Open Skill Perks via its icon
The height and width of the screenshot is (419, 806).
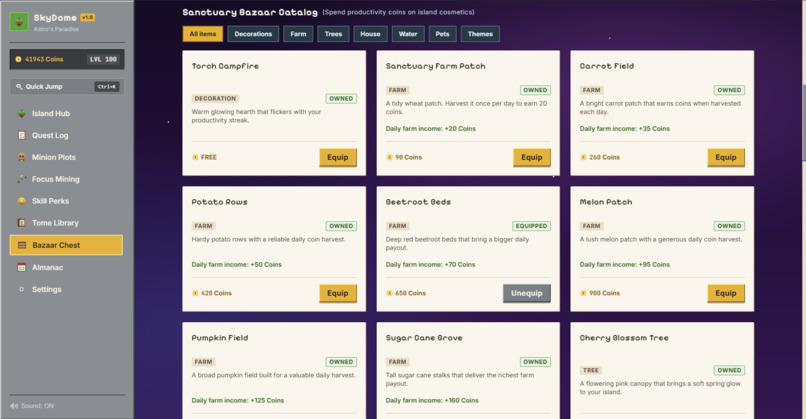point(22,201)
